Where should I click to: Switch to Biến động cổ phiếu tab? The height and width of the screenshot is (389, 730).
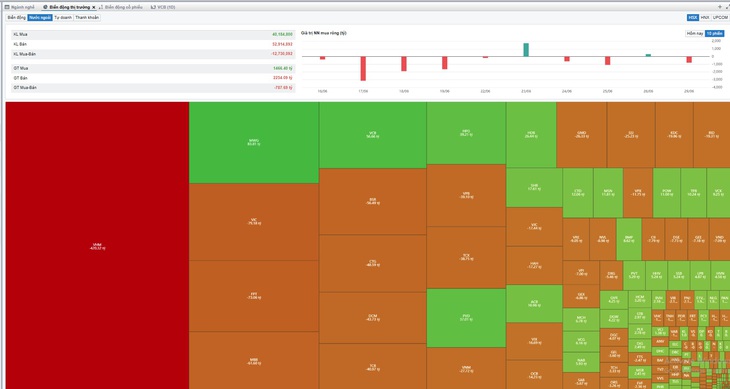click(121, 7)
